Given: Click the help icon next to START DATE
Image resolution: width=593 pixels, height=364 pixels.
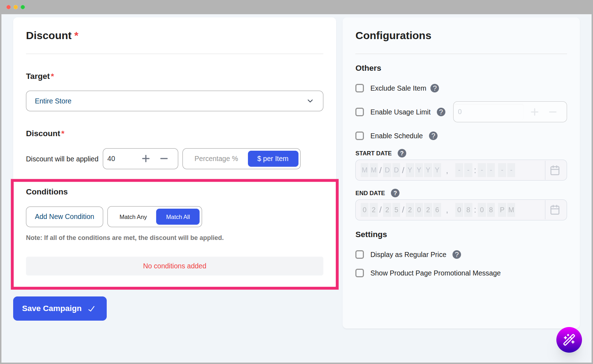Looking at the screenshot, I should (402, 153).
